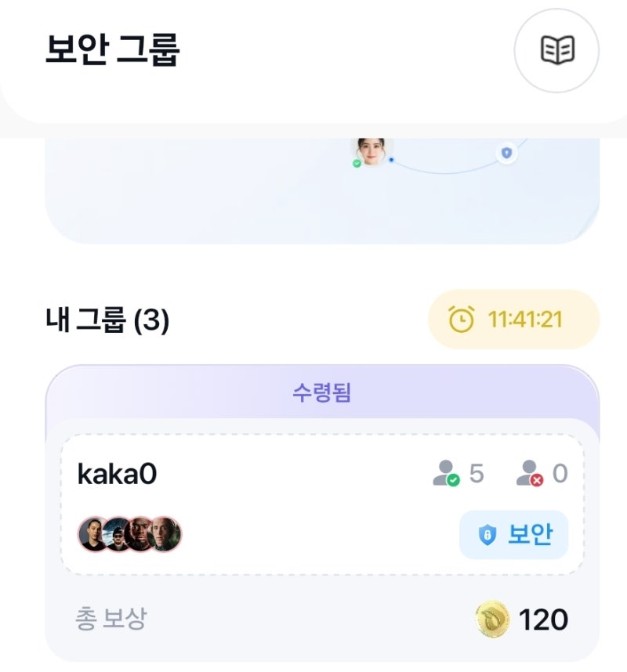Tap the 120 total reward amount
The image size is (627, 672).
pyautogui.click(x=543, y=620)
